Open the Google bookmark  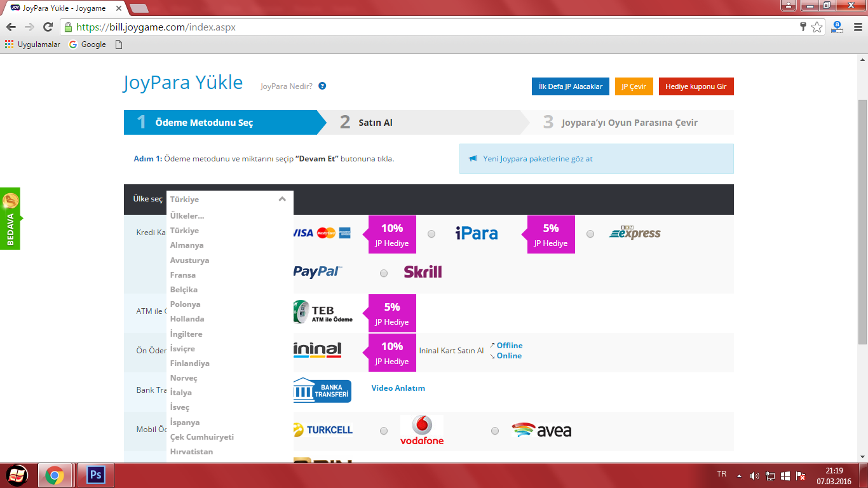click(88, 44)
